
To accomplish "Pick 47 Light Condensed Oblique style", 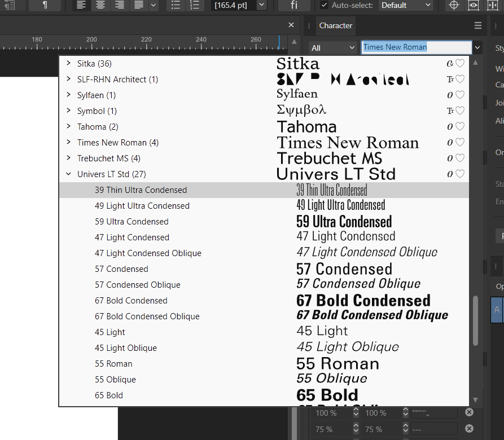I will 264,253.
